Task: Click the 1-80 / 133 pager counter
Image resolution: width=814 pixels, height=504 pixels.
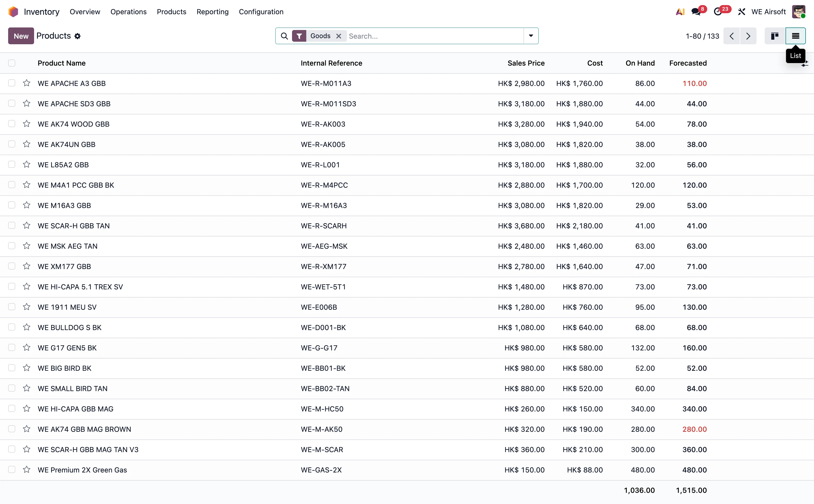Action: coord(702,36)
